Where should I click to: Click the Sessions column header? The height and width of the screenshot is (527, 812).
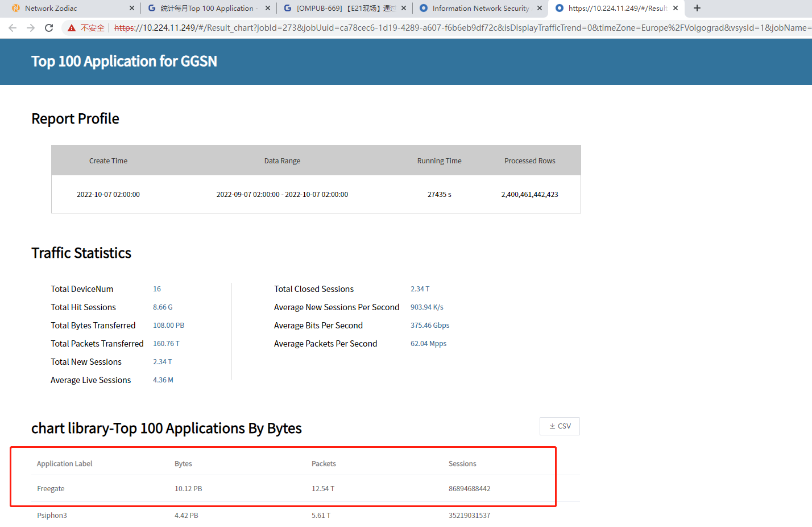point(462,464)
